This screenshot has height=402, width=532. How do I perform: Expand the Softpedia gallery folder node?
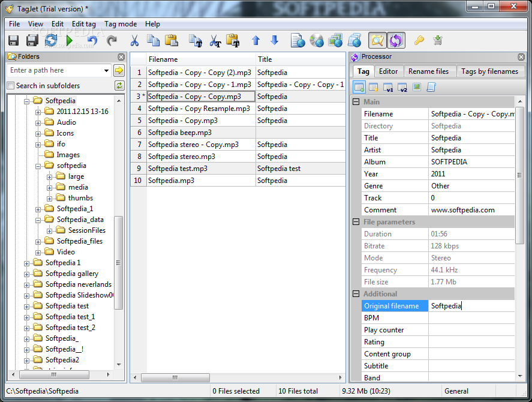pos(26,274)
